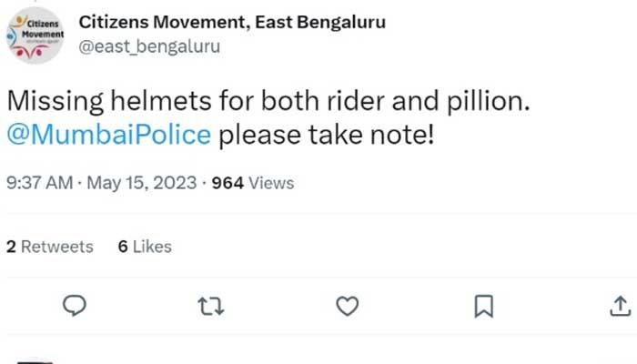Like the tweet with heart icon
637x364 pixels.
(347, 306)
